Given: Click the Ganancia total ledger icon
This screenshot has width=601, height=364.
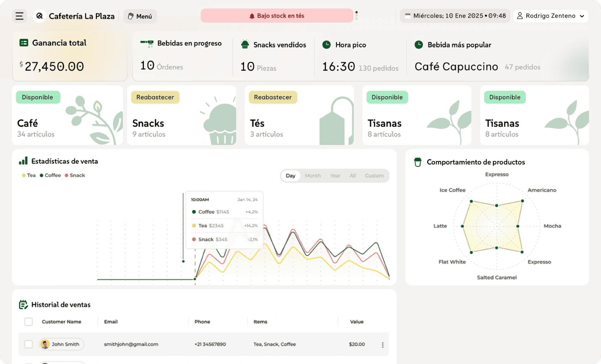Looking at the screenshot, I should [24, 43].
